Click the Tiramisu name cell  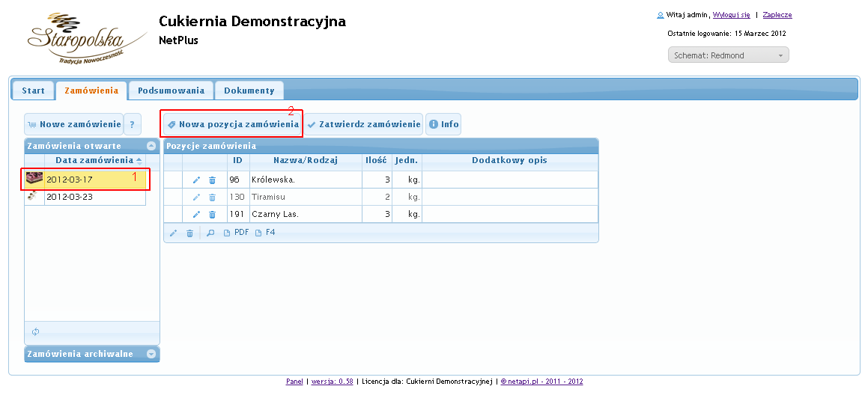(x=306, y=198)
